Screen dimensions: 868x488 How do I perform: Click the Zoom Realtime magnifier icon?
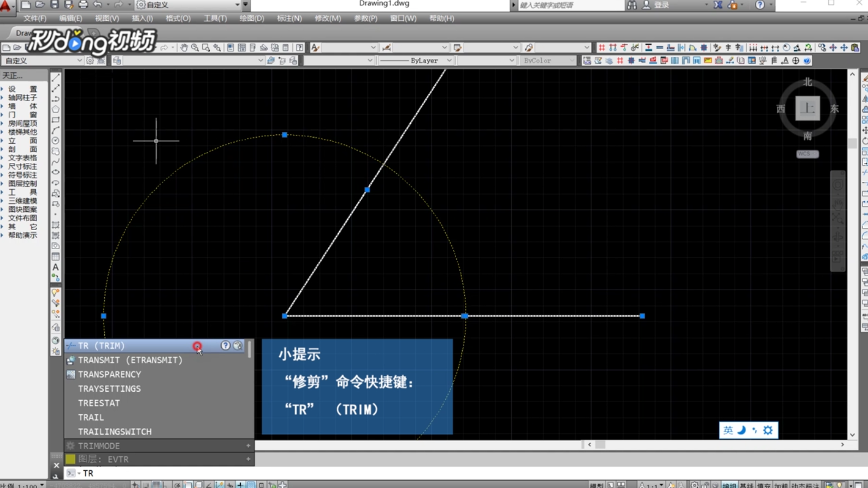[195, 48]
